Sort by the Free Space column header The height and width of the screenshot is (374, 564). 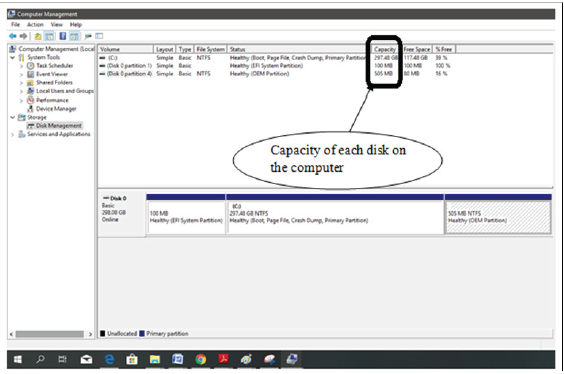point(417,49)
